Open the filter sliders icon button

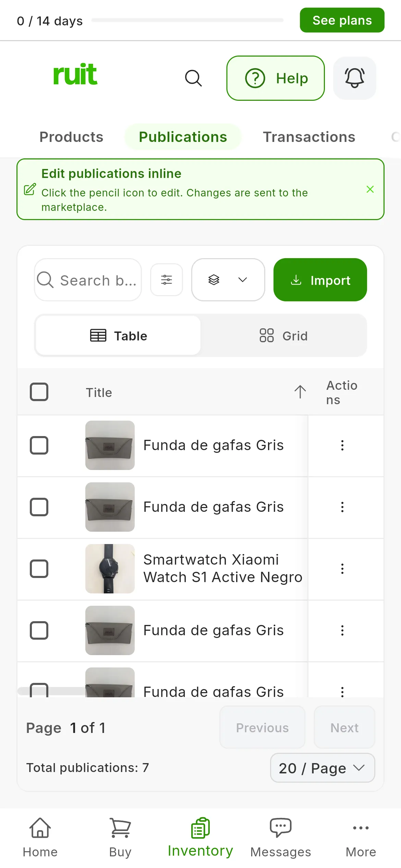pyautogui.click(x=167, y=280)
